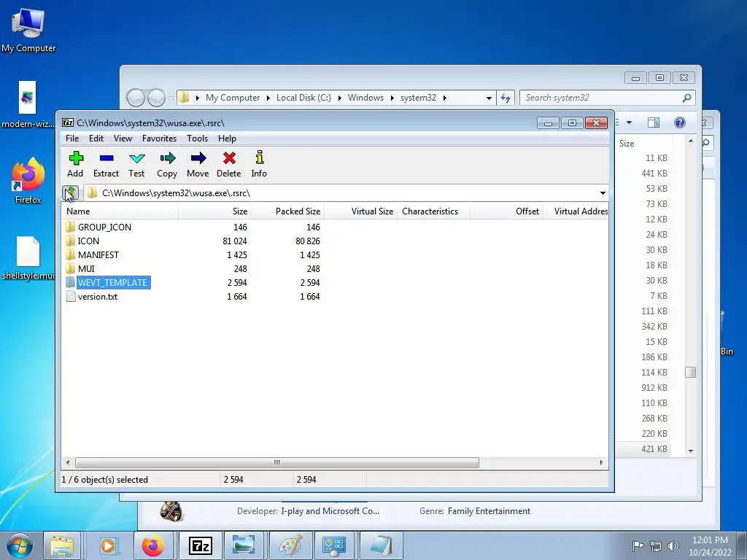This screenshot has width=747, height=560.
Task: Open the Edit menu
Action: pyautogui.click(x=96, y=139)
